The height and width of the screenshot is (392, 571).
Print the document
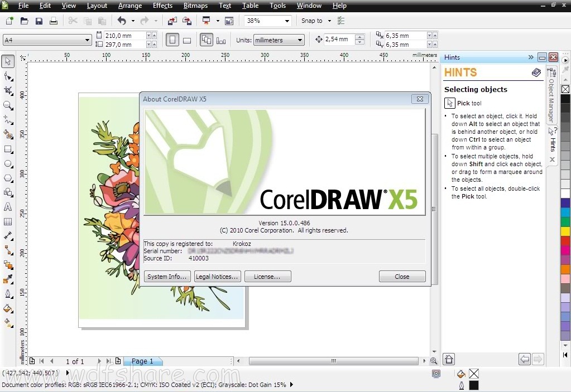coord(54,21)
